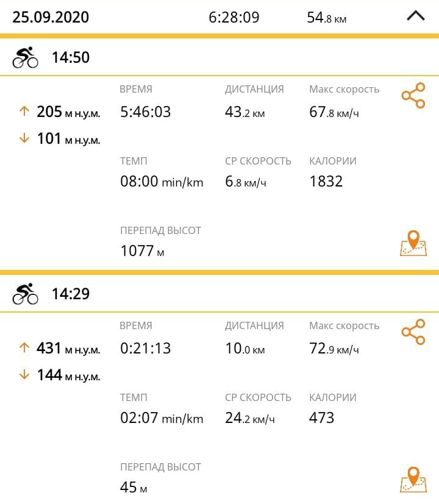Tap the descent arrow next to 101 m
Screen dimensions: 439x504
(24, 138)
